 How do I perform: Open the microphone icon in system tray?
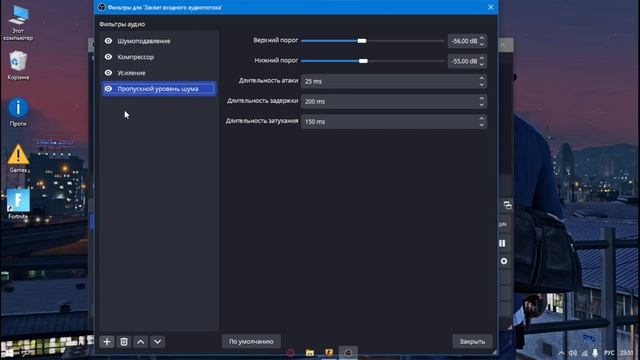tap(595, 353)
